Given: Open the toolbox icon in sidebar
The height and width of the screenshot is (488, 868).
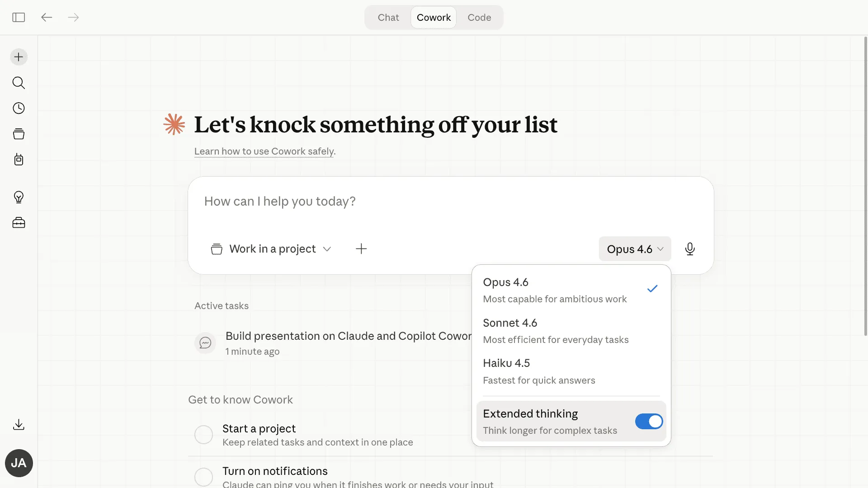Looking at the screenshot, I should (19, 223).
